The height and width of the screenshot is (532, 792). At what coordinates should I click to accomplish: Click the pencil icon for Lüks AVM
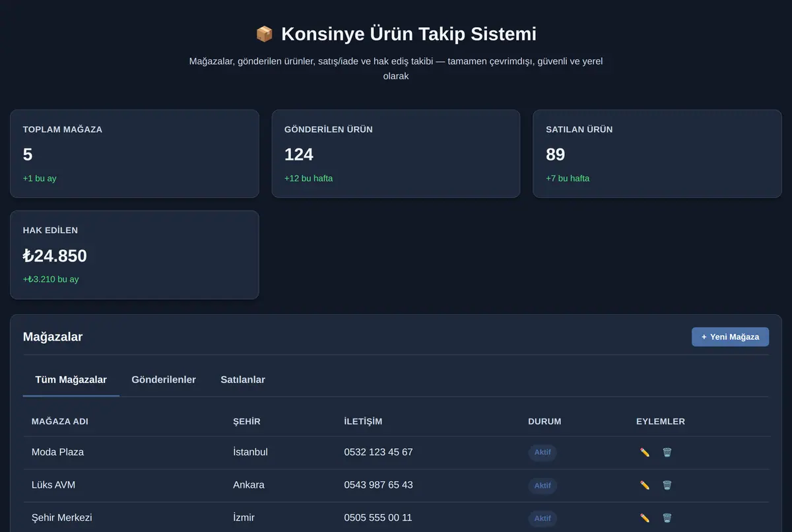(645, 485)
